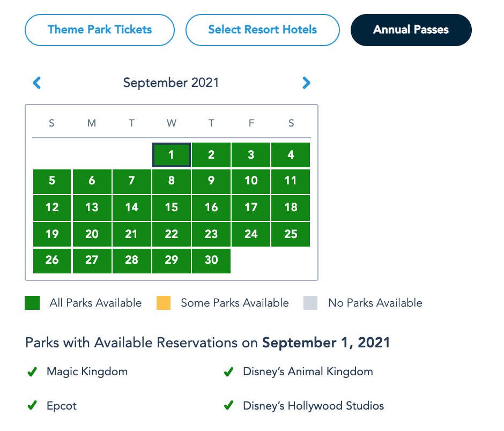The height and width of the screenshot is (431, 504).
Task: Click the Magic Kingdom green checkmark
Action: (32, 371)
